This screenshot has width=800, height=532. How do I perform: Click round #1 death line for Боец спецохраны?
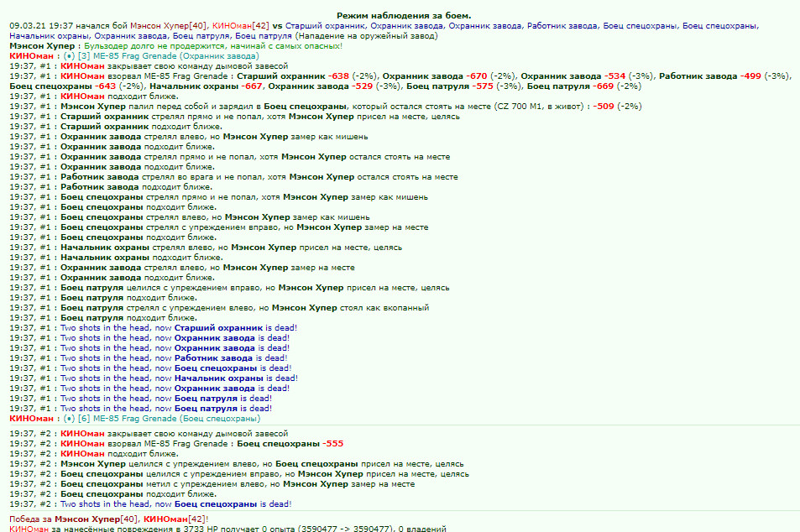[150, 368]
